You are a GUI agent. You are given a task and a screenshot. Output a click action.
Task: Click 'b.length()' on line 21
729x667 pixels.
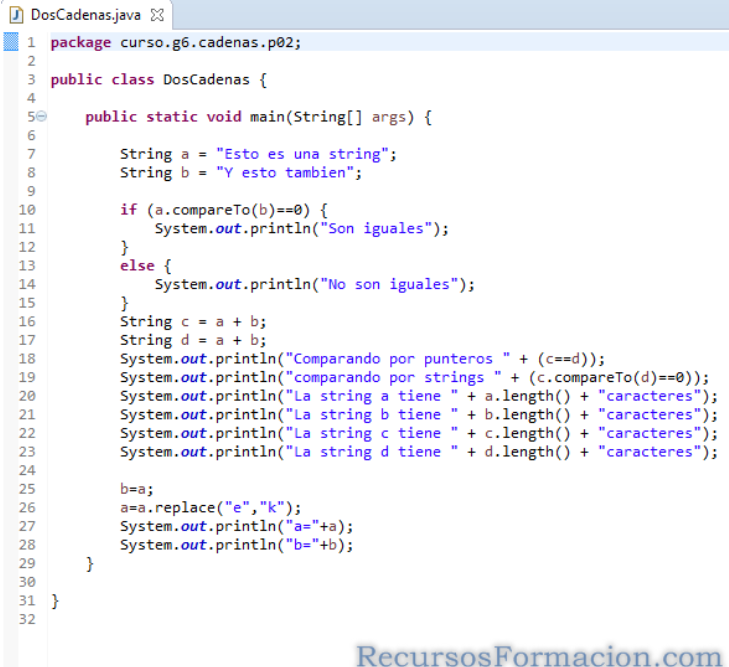pyautogui.click(x=527, y=415)
